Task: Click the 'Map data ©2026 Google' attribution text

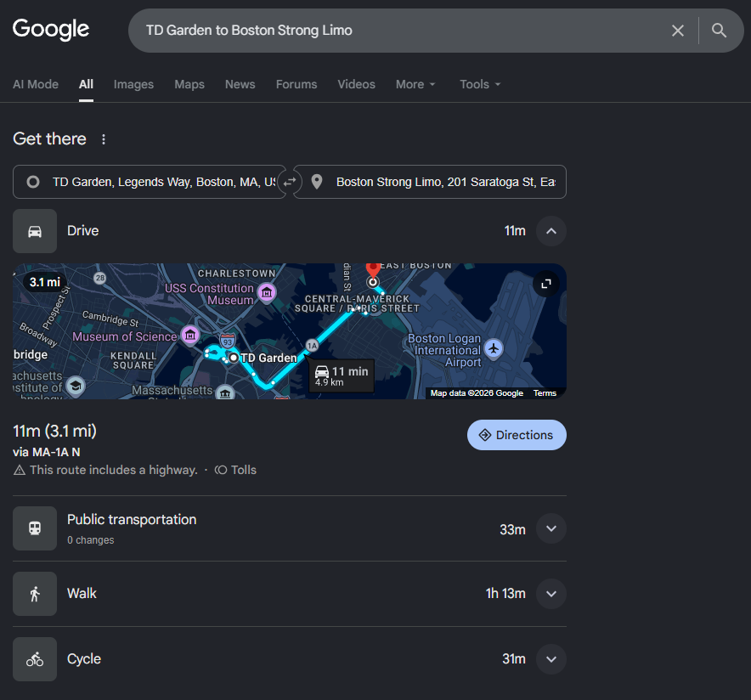Action: (477, 393)
